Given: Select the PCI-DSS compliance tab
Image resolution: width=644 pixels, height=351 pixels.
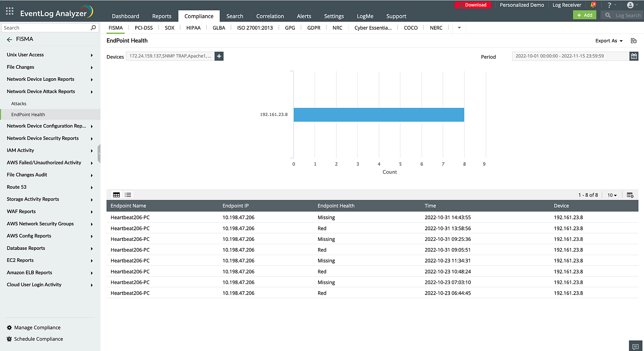Looking at the screenshot, I should [x=144, y=28].
